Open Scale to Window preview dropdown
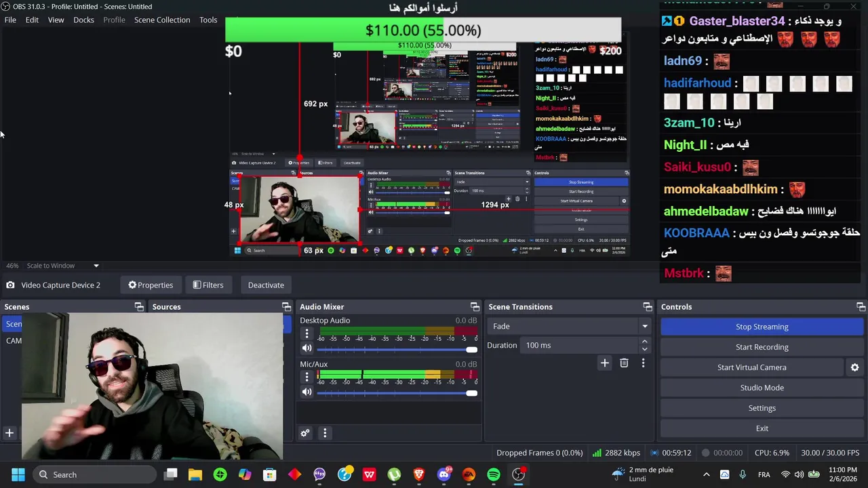Viewport: 868px width, 488px height. (62, 266)
